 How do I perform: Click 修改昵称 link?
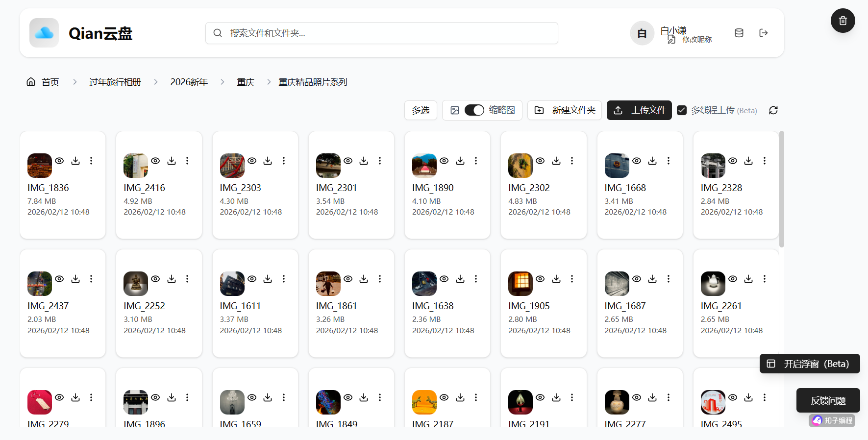click(x=697, y=40)
